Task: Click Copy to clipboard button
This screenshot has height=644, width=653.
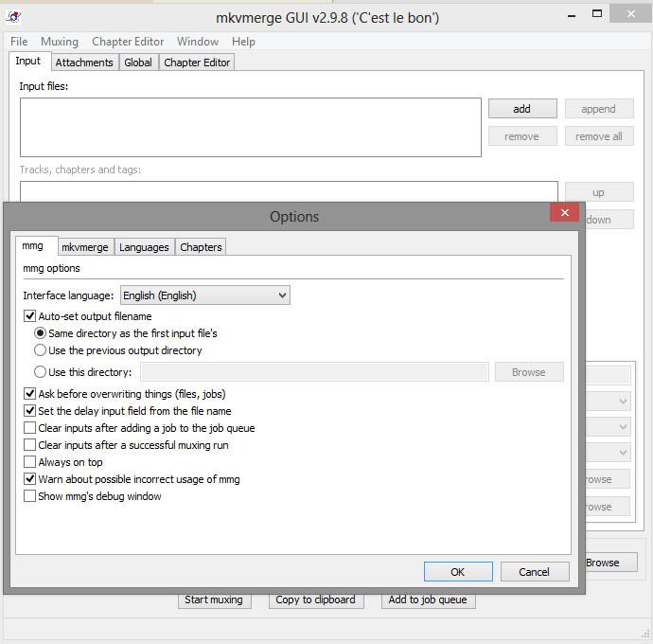Action: point(316,600)
